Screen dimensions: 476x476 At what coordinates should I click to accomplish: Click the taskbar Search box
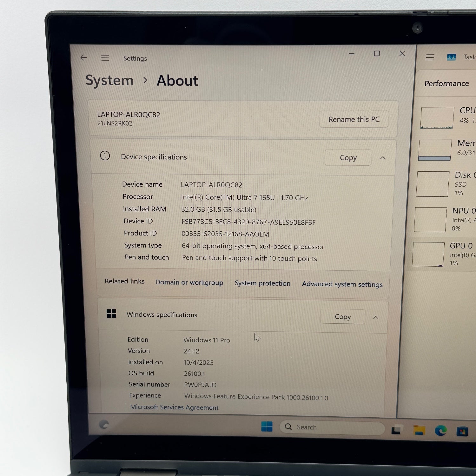(332, 427)
